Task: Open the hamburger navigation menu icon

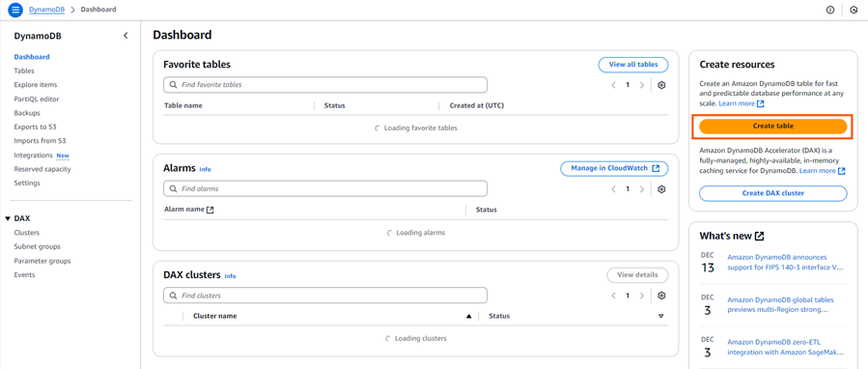Action: point(15,10)
